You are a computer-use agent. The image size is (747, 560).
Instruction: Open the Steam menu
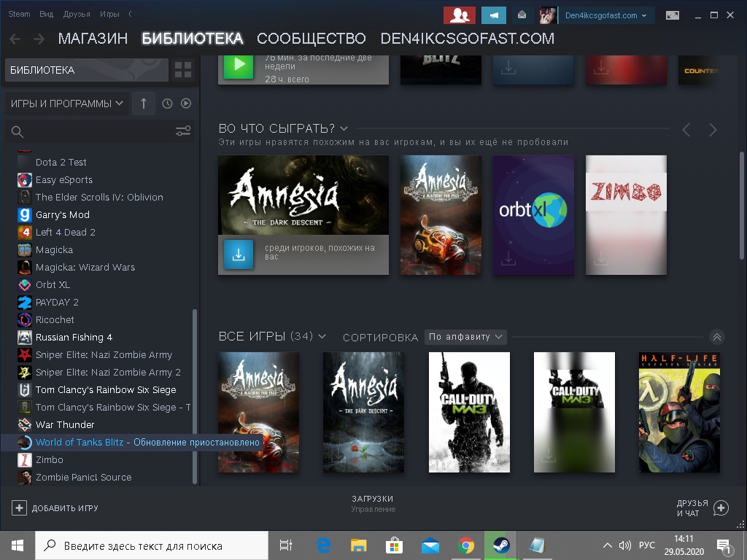[x=19, y=14]
